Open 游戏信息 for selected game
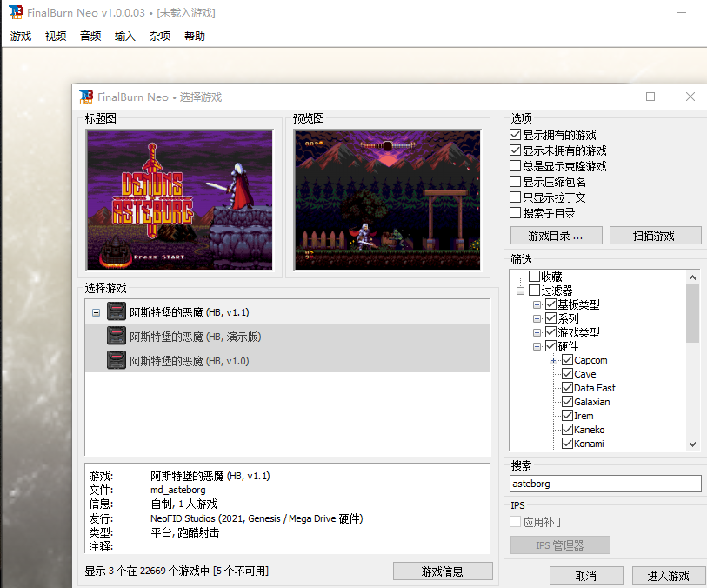 coord(443,571)
